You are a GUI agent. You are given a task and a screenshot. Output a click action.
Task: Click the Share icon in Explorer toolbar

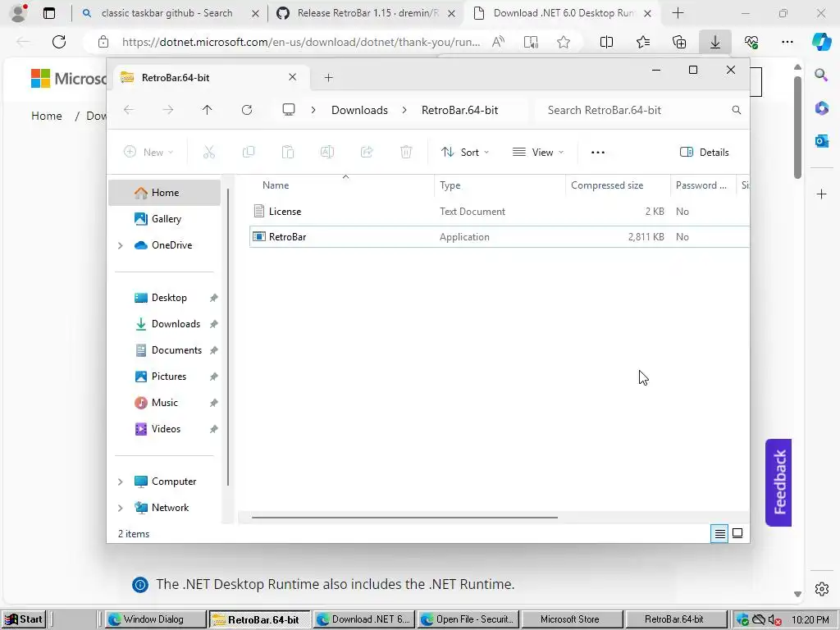[367, 152]
